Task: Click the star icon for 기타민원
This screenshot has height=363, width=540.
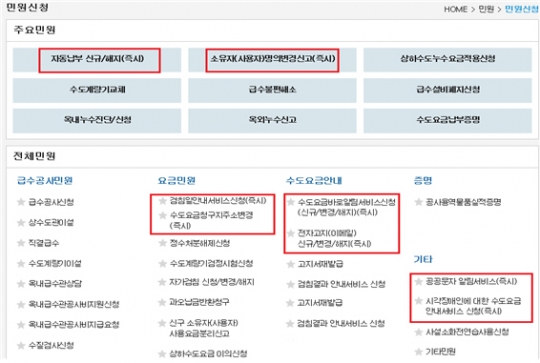Action: tap(418, 352)
